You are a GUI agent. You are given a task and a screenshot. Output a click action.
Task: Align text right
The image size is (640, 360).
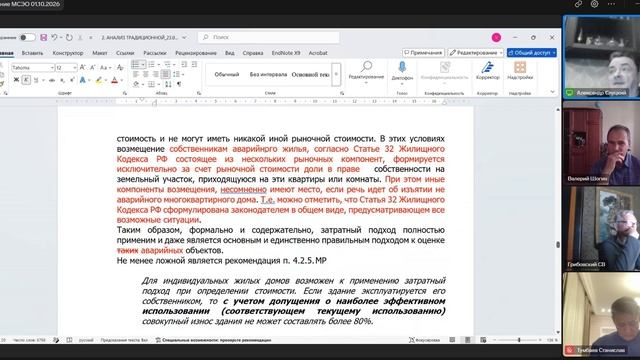coord(156,74)
